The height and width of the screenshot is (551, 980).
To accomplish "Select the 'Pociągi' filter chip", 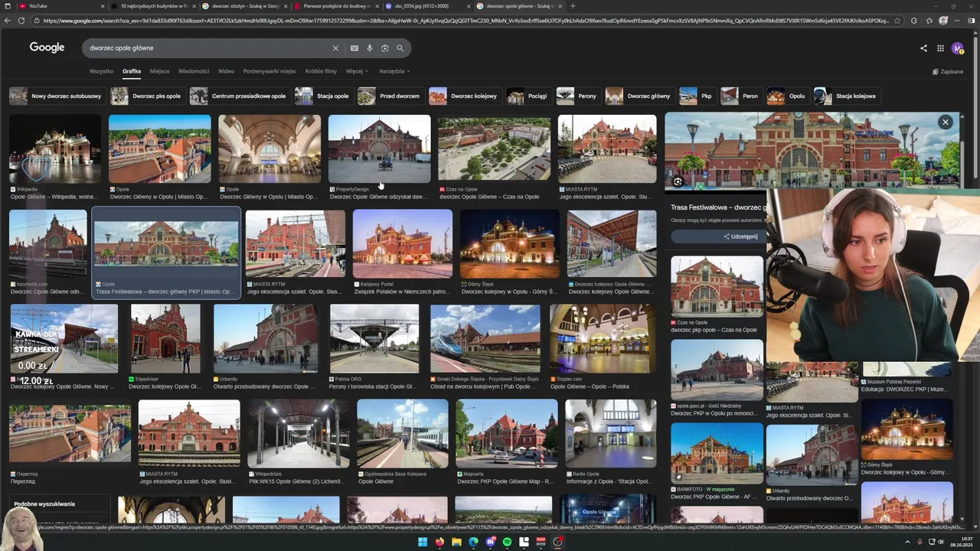I will pos(528,96).
